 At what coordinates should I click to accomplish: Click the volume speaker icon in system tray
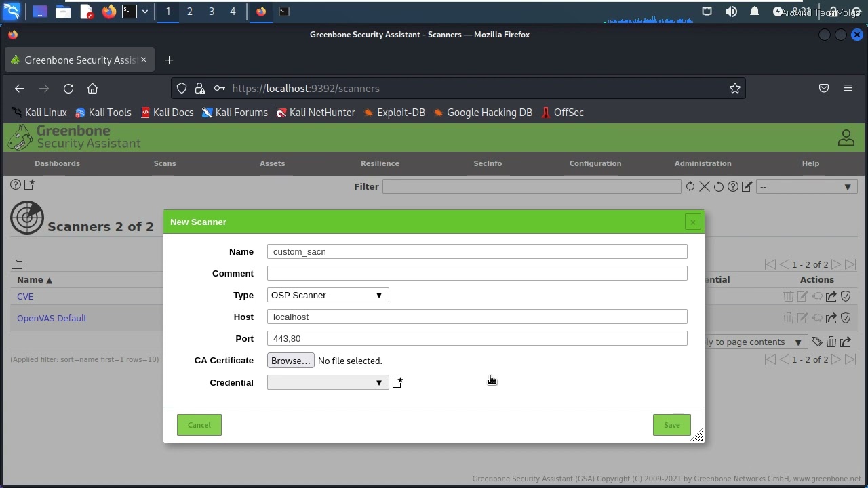pyautogui.click(x=731, y=12)
